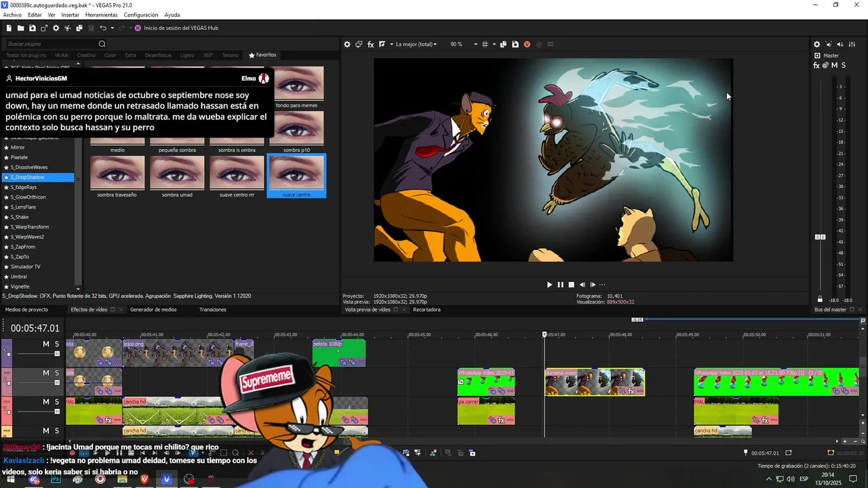Open the Editar menu

pos(35,15)
